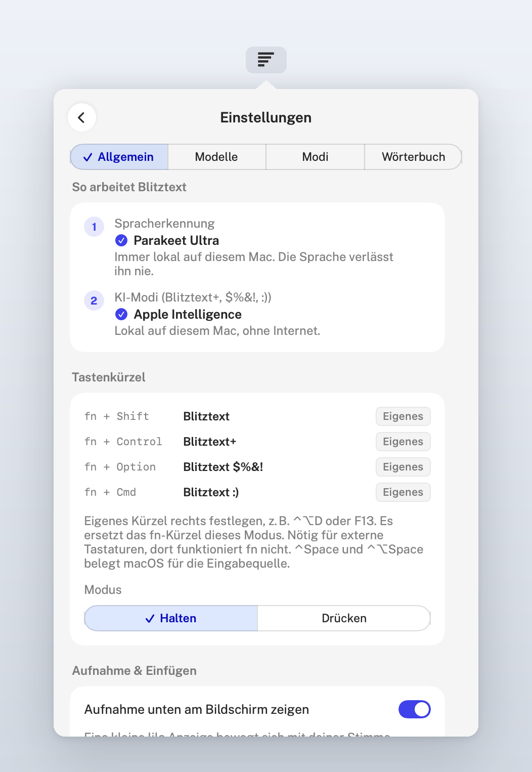Click the fn + Option shortcut text
This screenshot has width=532, height=772.
pyautogui.click(x=120, y=467)
